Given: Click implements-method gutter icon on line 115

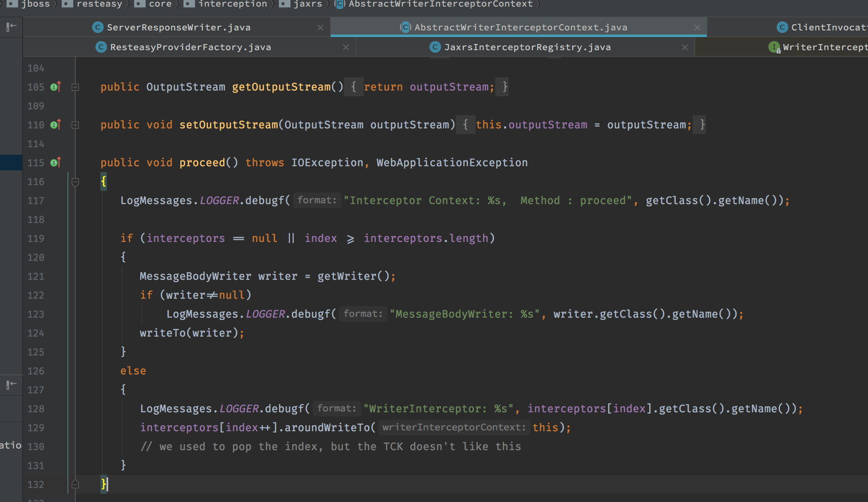Looking at the screenshot, I should [56, 163].
